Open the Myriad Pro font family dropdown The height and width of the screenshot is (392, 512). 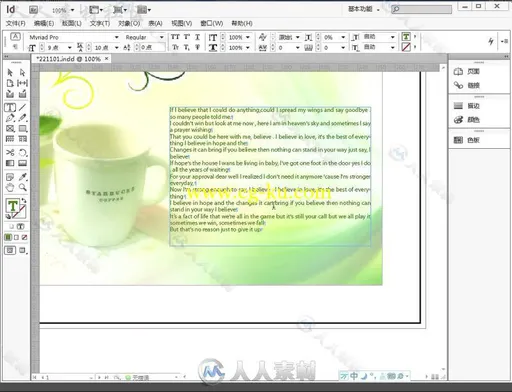[x=116, y=37]
